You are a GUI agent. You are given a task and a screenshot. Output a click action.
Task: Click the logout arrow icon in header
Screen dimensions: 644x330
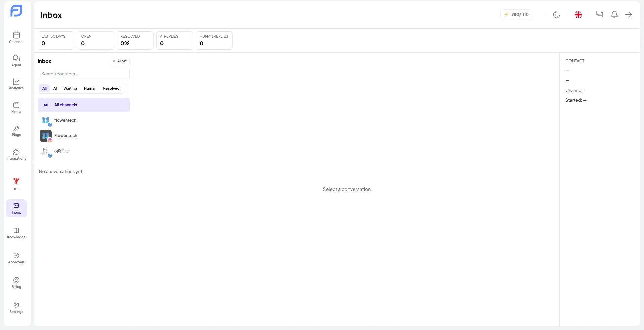(x=629, y=15)
